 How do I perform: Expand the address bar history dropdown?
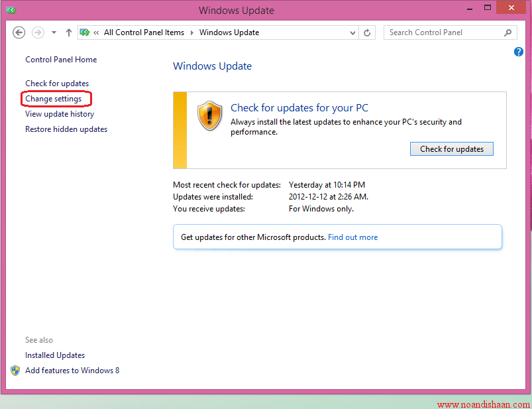[353, 33]
